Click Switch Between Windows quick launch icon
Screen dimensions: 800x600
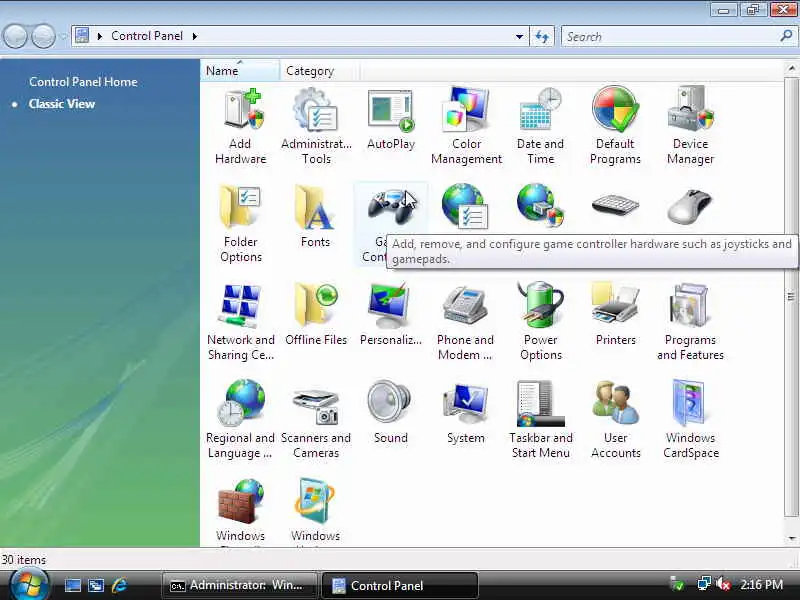point(95,585)
